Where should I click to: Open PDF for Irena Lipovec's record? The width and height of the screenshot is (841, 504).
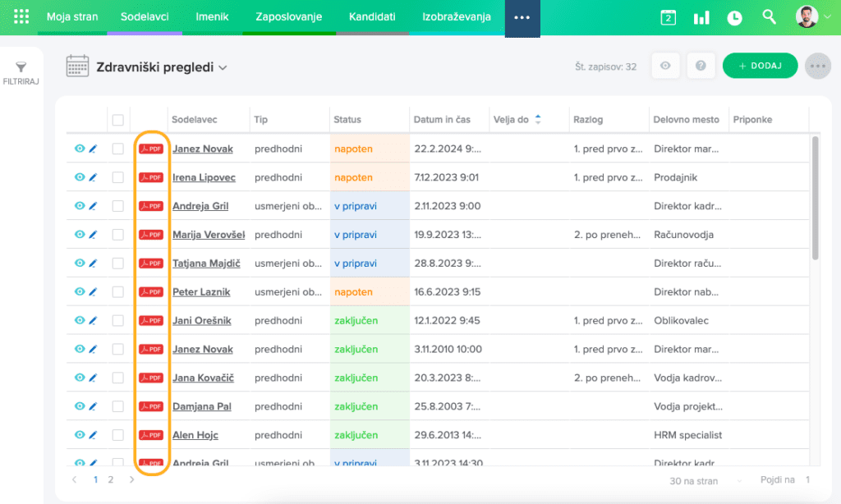151,177
